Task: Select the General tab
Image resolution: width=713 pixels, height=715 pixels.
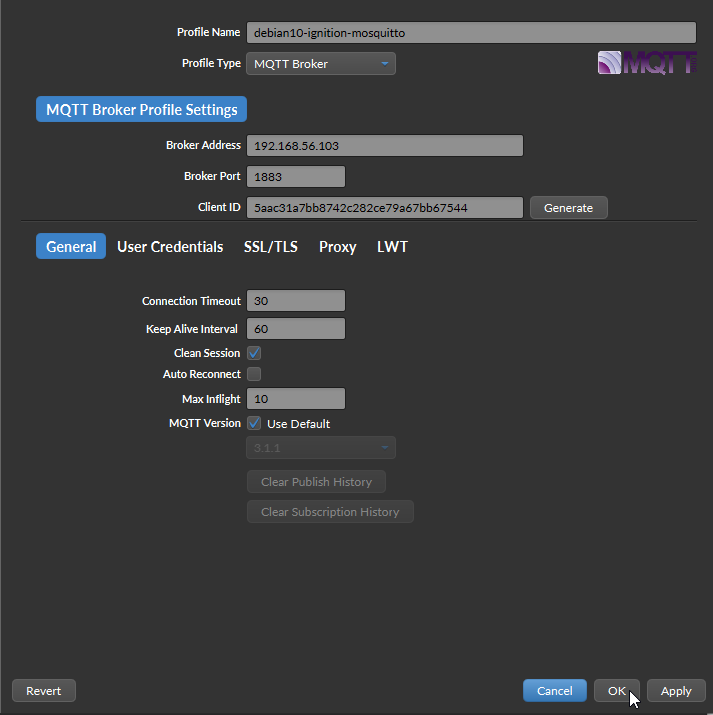Action: [x=71, y=246]
